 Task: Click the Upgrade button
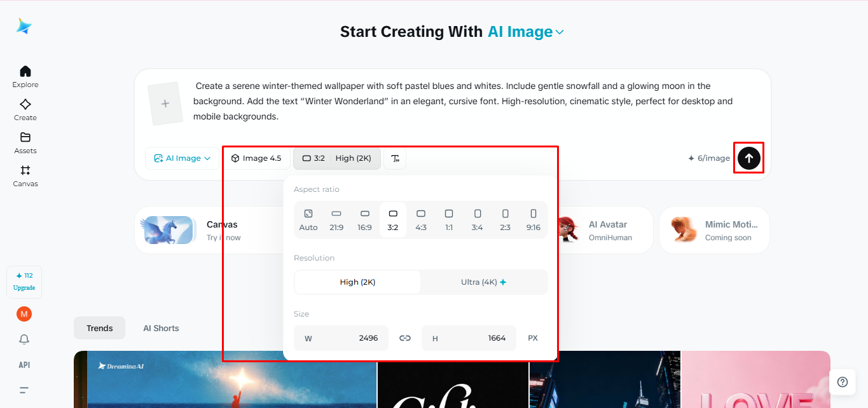tap(24, 282)
